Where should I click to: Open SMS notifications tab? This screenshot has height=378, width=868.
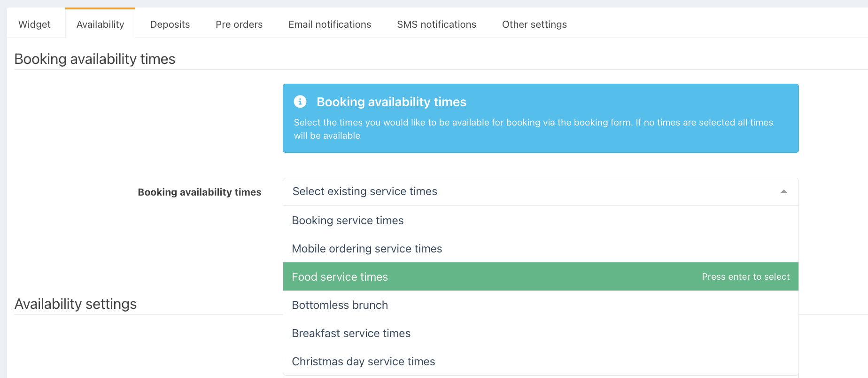click(x=436, y=24)
